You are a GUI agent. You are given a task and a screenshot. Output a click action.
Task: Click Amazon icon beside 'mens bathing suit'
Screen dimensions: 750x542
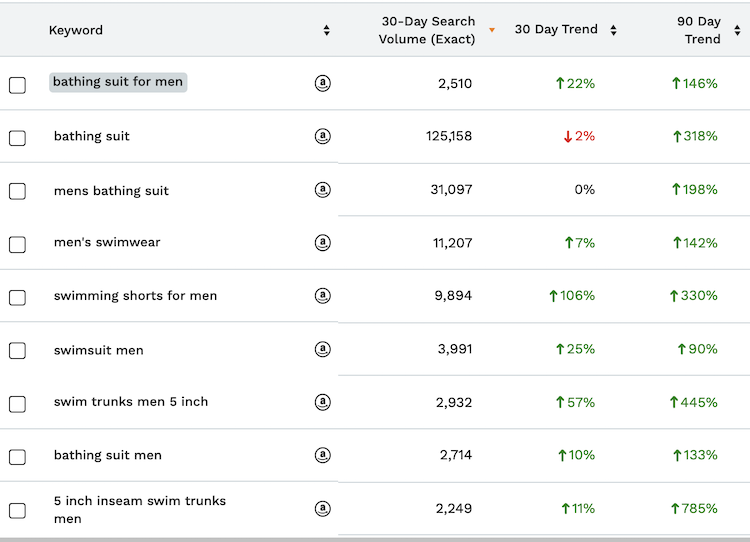pyautogui.click(x=322, y=190)
